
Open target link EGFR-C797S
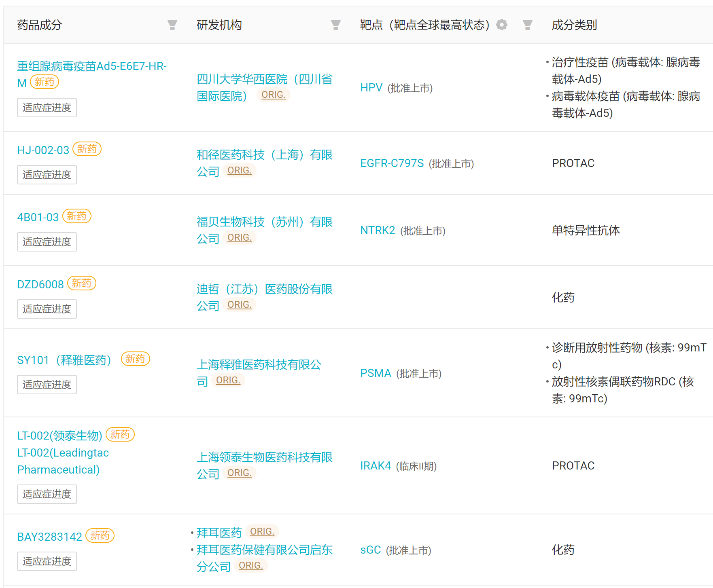(x=392, y=163)
